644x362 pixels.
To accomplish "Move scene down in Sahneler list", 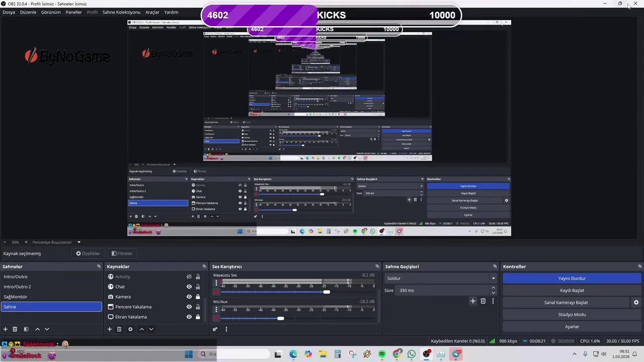I will click(x=47, y=329).
